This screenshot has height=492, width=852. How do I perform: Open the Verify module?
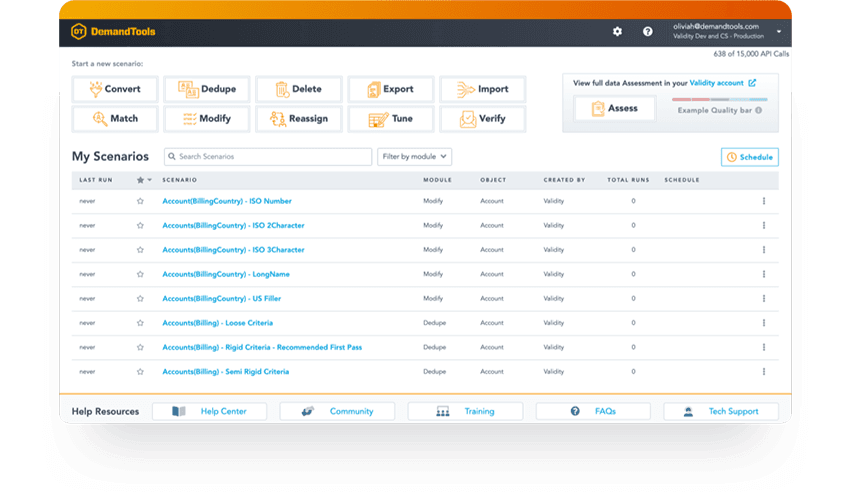483,119
